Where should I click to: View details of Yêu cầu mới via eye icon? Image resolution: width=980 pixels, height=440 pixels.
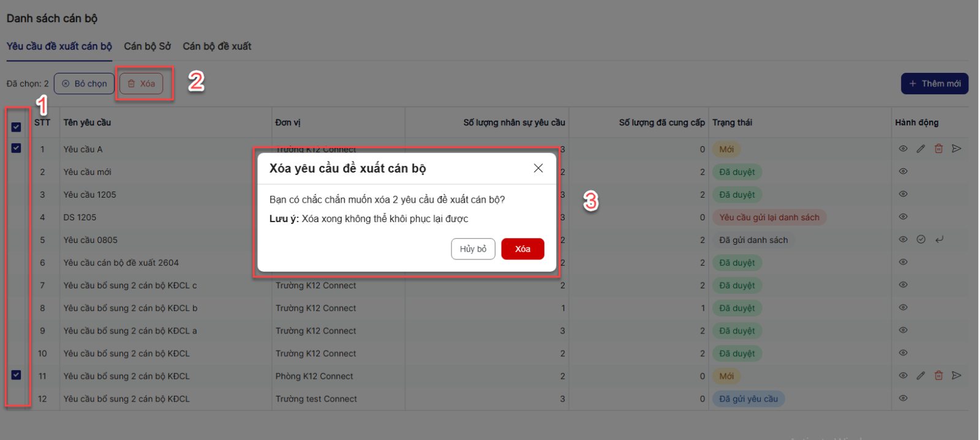click(x=903, y=171)
